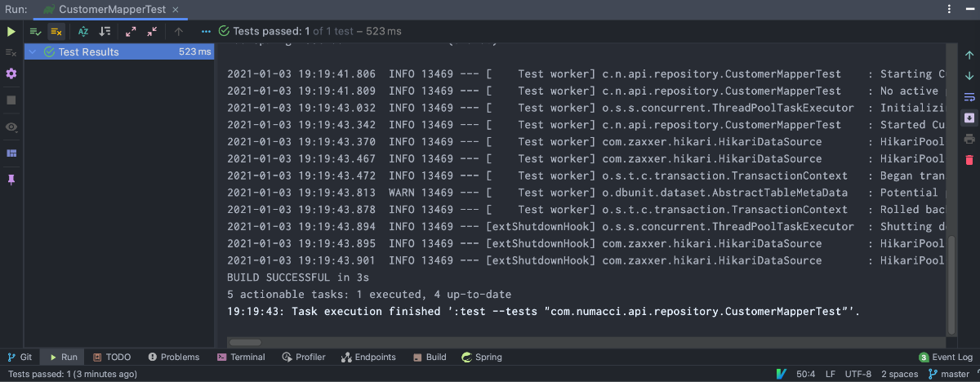This screenshot has height=382, width=980.
Task: Click the 50:4 line-column indicator
Action: coord(806,374)
